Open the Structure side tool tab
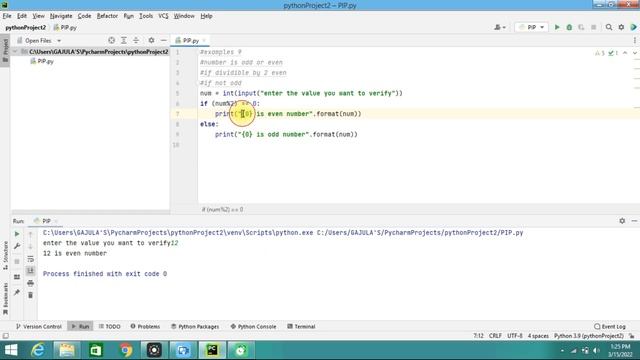Viewport: 640px width, 360px height. coord(5,255)
